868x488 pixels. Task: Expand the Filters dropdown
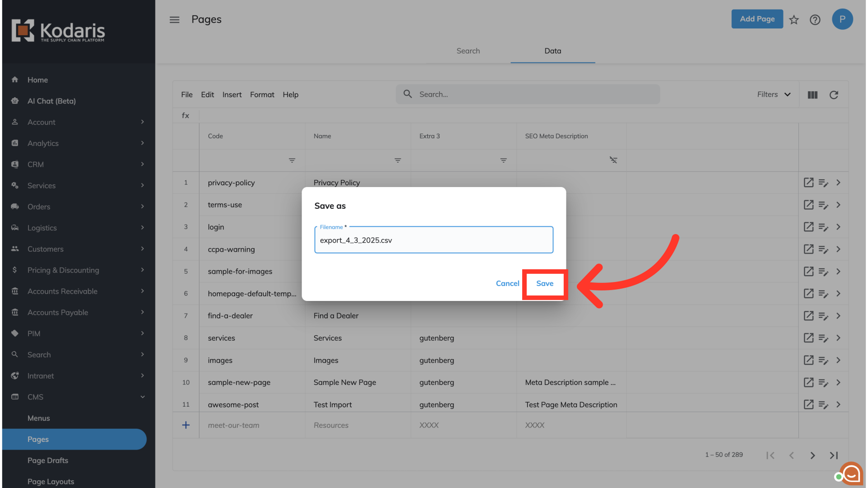[x=774, y=94]
